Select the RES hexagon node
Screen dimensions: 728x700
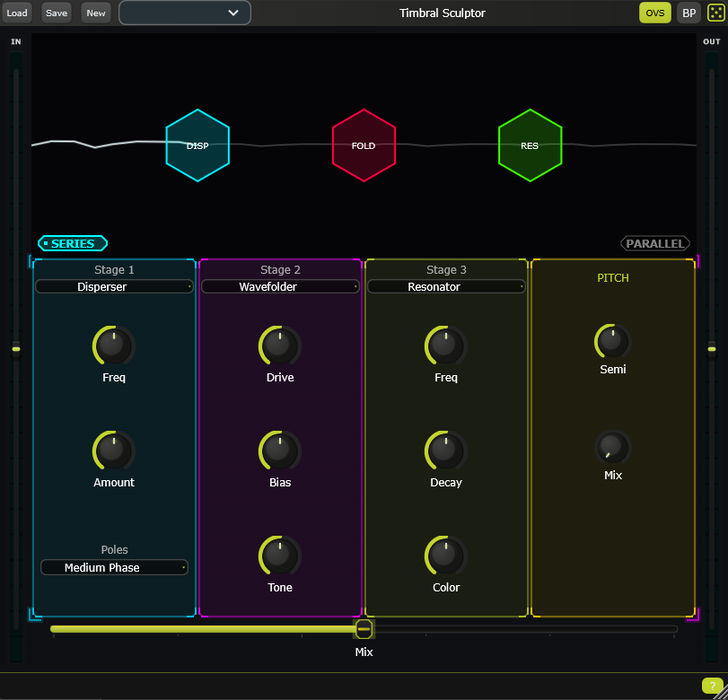(x=530, y=144)
